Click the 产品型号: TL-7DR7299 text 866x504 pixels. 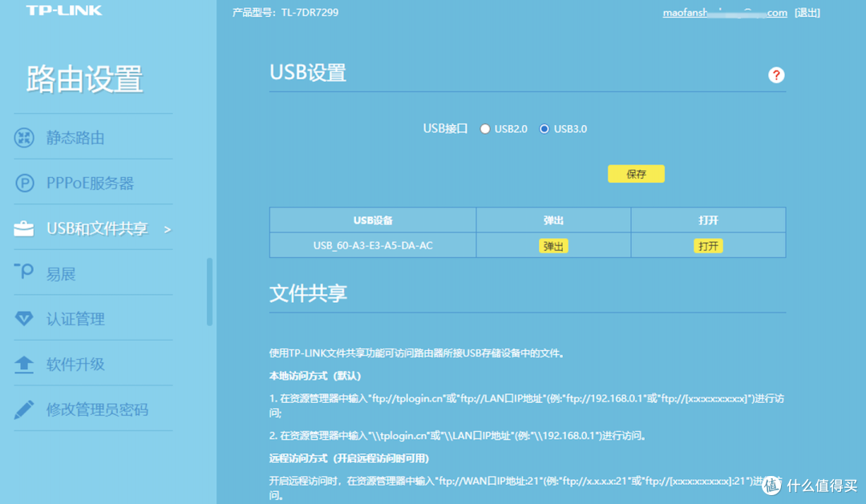[285, 12]
